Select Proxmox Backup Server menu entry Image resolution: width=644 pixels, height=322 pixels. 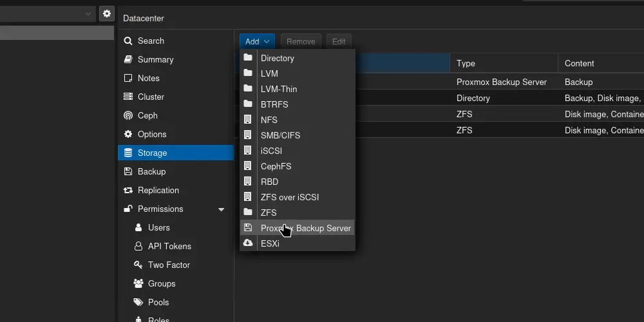(x=298, y=228)
